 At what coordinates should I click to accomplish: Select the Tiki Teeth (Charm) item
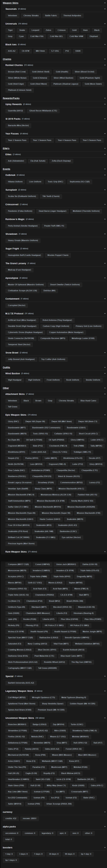click(51, 196)
